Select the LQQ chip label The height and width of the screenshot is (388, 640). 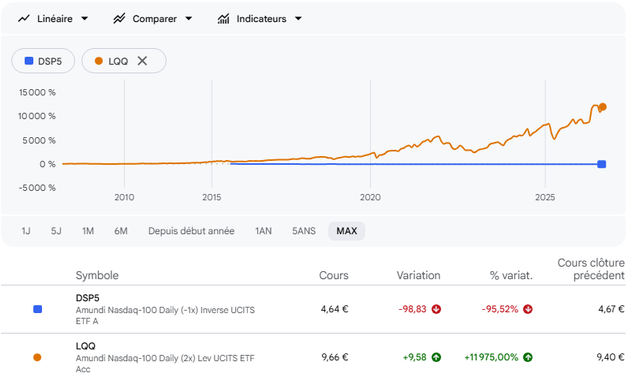click(118, 61)
